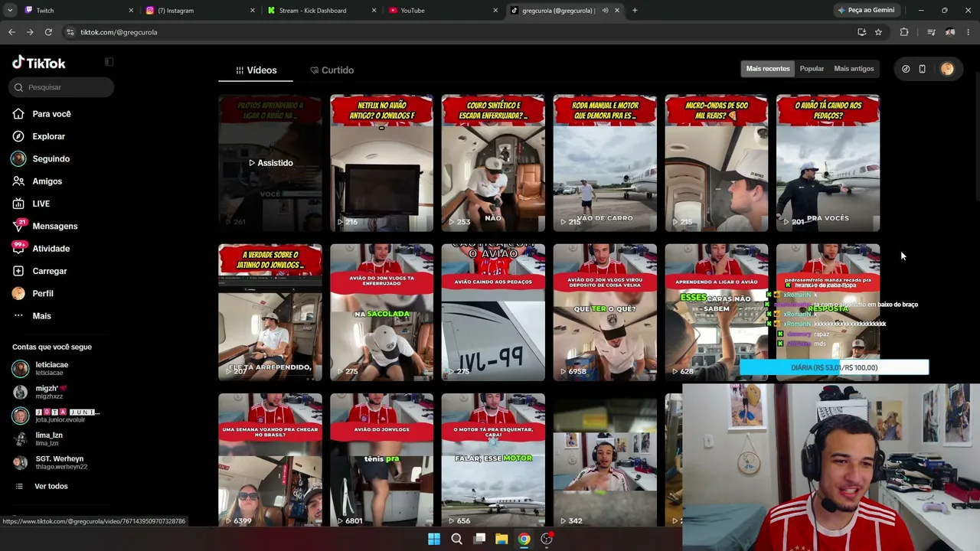Viewport: 980px width, 551px height.
Task: Open the Chrome extensions puzzle icon
Action: 904,32
